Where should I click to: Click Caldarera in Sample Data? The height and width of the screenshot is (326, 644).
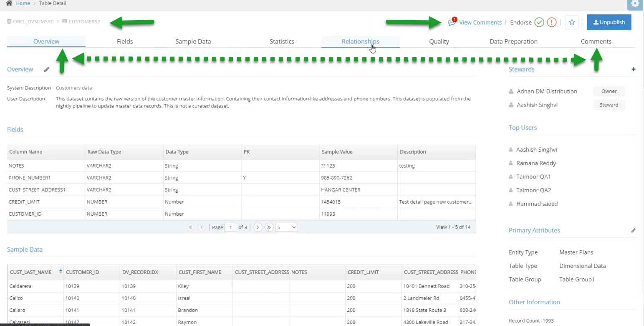click(20, 286)
